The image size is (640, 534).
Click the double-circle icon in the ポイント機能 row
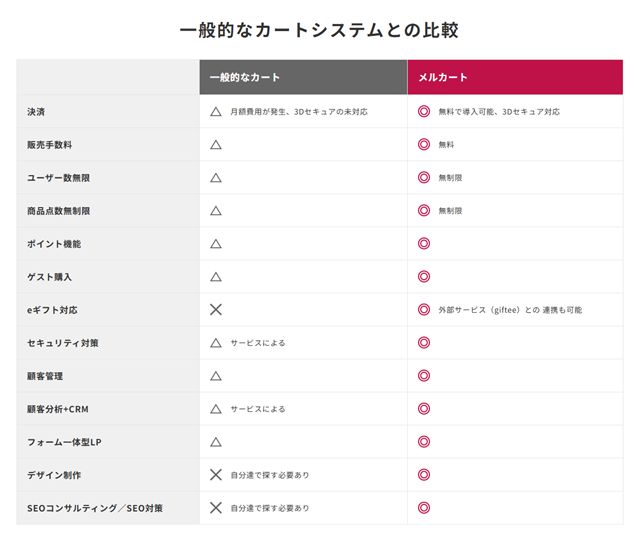tap(423, 244)
